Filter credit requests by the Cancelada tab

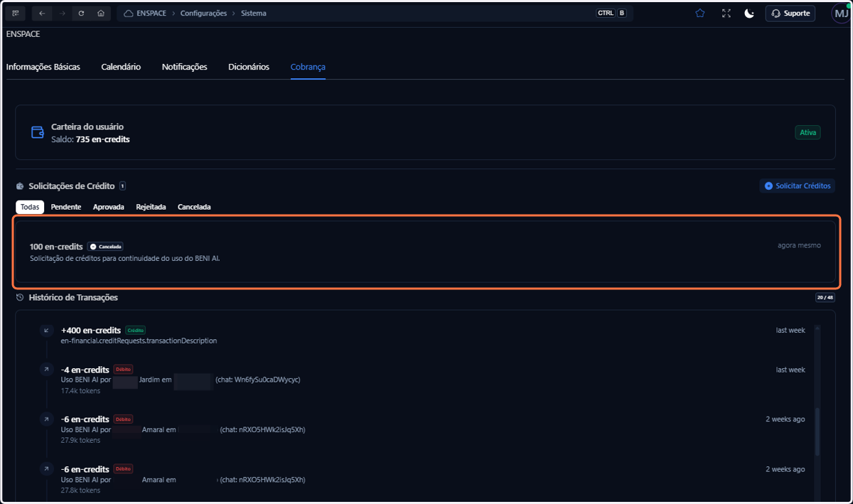pos(194,207)
